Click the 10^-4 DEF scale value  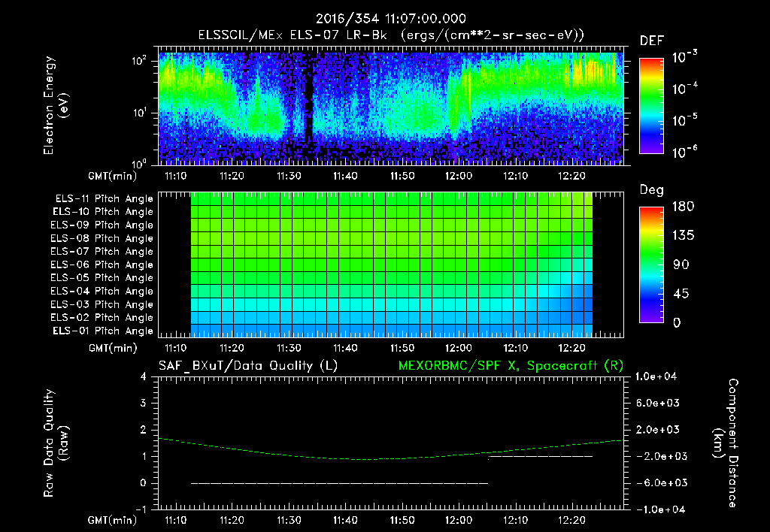pos(684,88)
